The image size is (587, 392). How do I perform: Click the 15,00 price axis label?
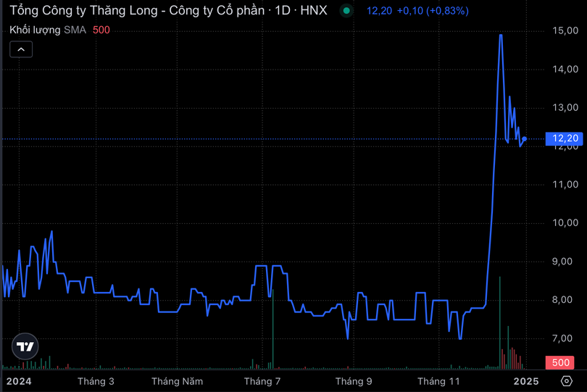click(x=565, y=30)
